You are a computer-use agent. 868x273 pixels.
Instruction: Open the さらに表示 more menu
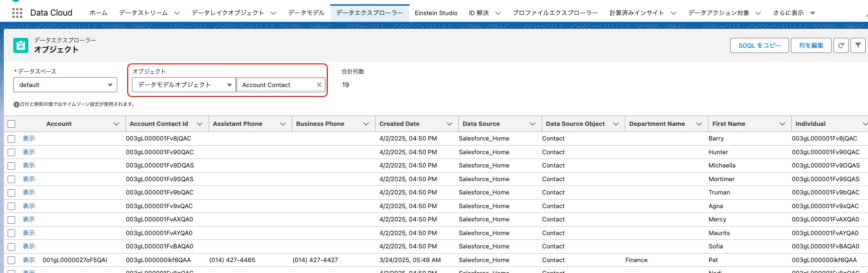pyautogui.click(x=794, y=13)
